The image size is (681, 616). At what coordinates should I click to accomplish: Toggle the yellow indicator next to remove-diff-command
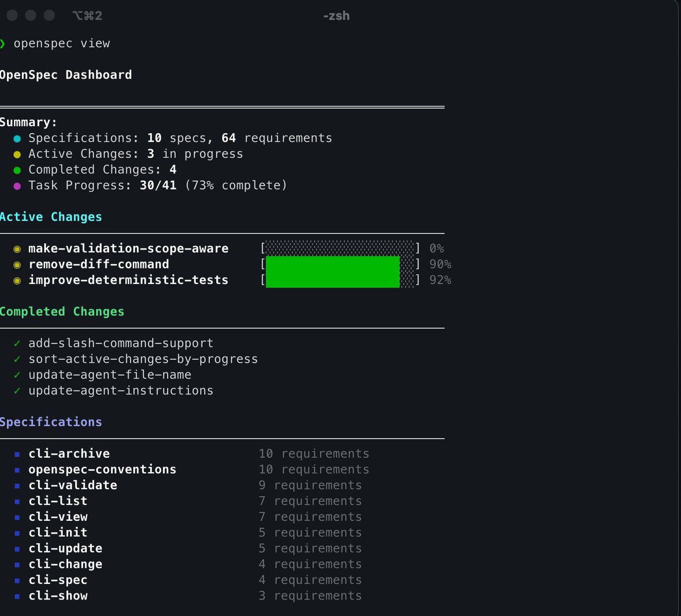[18, 264]
